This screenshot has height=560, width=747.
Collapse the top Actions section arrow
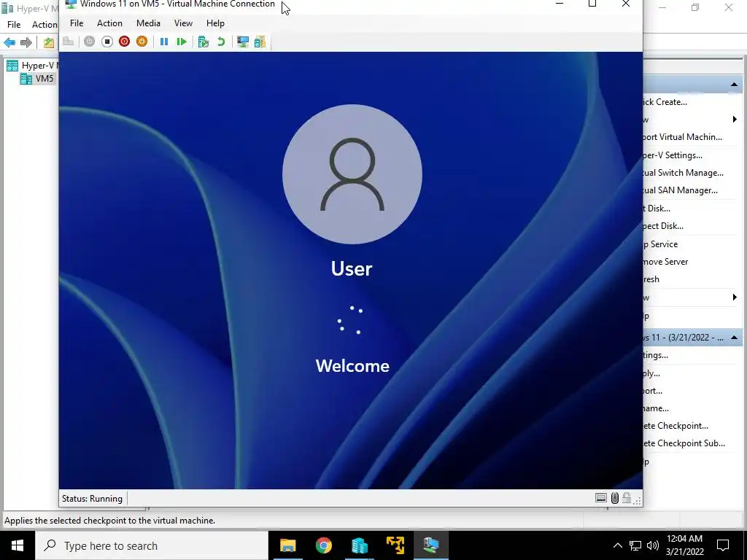pyautogui.click(x=734, y=85)
